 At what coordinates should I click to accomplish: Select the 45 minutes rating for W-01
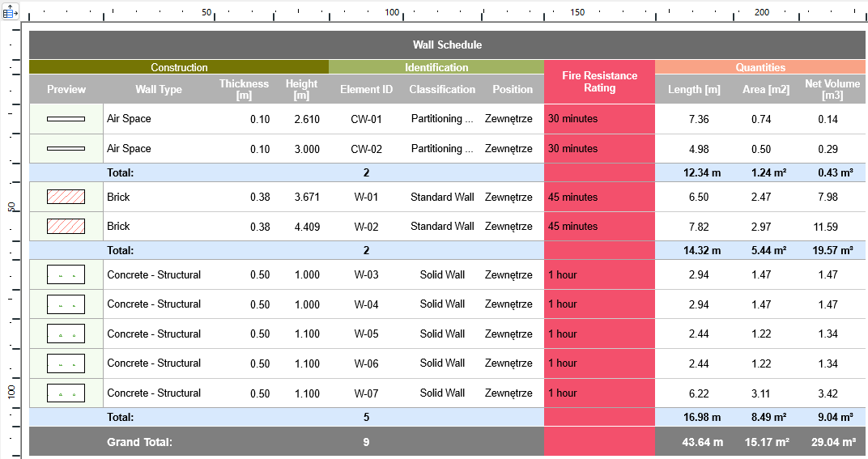click(x=573, y=197)
